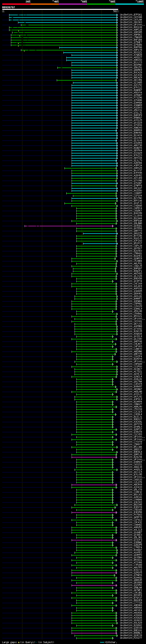Screen dimensions: 146x644
Task: Click the last hit UniRef100_P20277
Action: coord(131,638)
